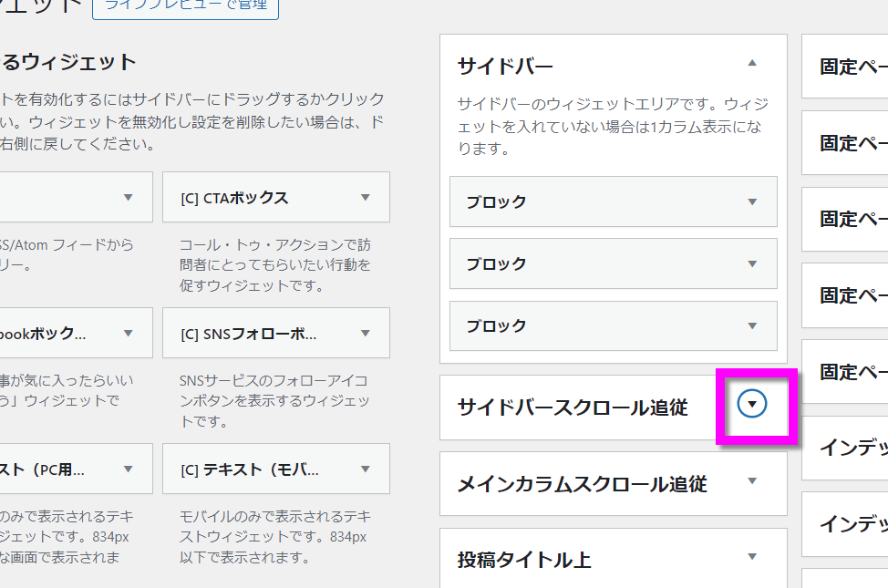Viewport: 888px width, 588px height.
Task: Click the メインカラムスクロール追従 heading text
Action: [582, 483]
